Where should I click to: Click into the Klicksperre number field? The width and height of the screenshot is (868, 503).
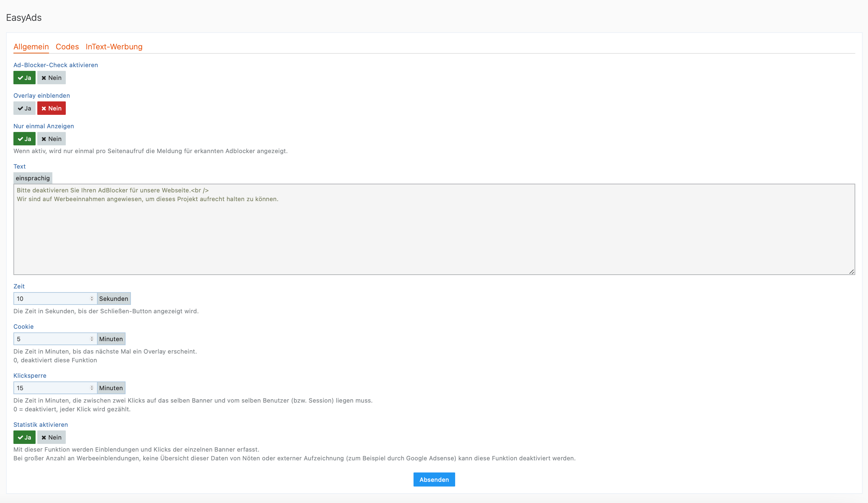pyautogui.click(x=52, y=388)
